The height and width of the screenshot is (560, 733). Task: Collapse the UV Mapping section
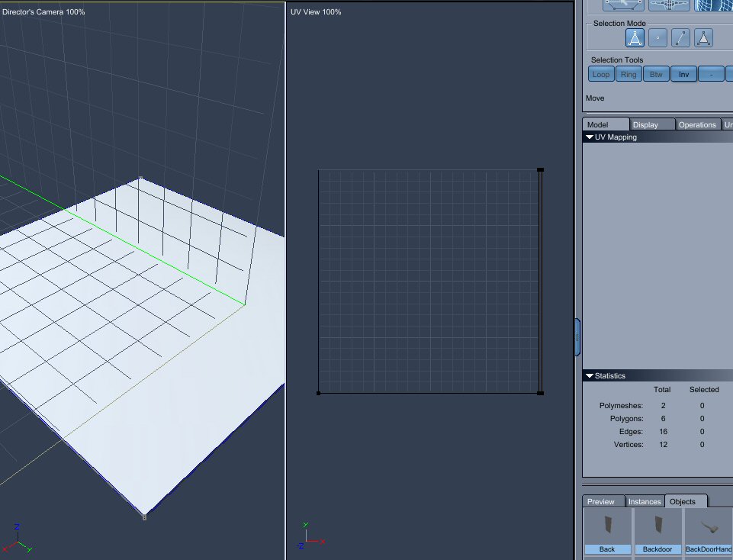590,137
